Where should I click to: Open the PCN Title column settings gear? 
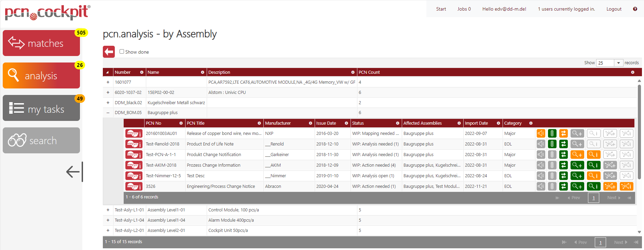tap(259, 123)
